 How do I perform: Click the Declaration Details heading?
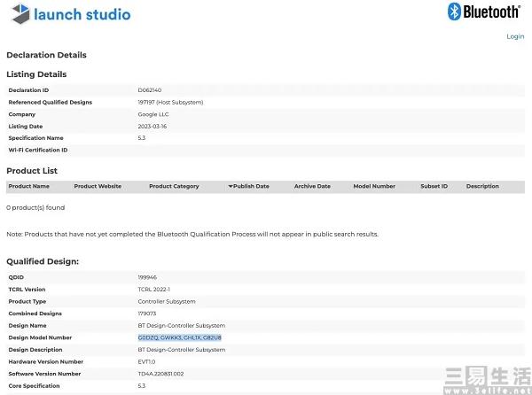pos(46,55)
